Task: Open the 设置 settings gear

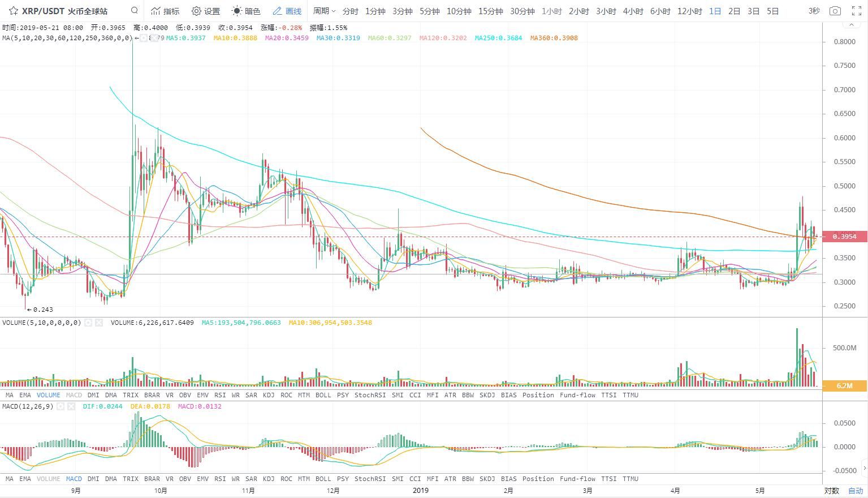Action: coord(206,11)
